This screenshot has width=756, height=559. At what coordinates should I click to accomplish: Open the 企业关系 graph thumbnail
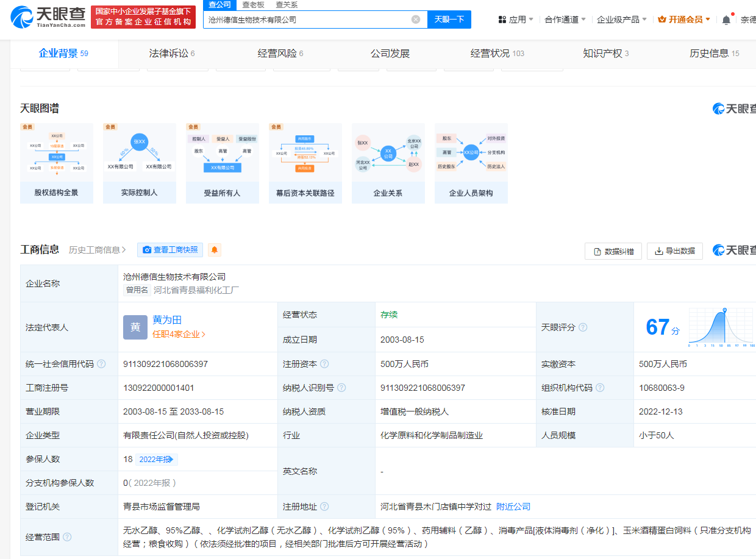point(388,163)
